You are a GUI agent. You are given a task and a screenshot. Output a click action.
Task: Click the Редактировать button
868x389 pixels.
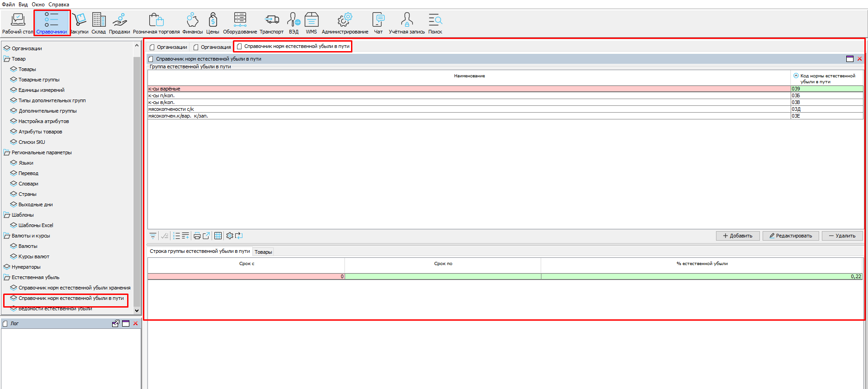790,236
